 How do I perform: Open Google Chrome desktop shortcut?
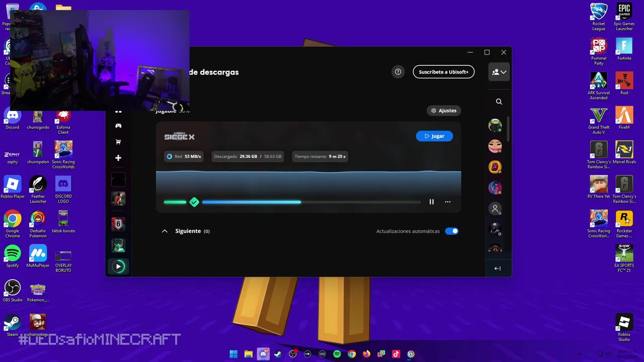tap(13, 224)
